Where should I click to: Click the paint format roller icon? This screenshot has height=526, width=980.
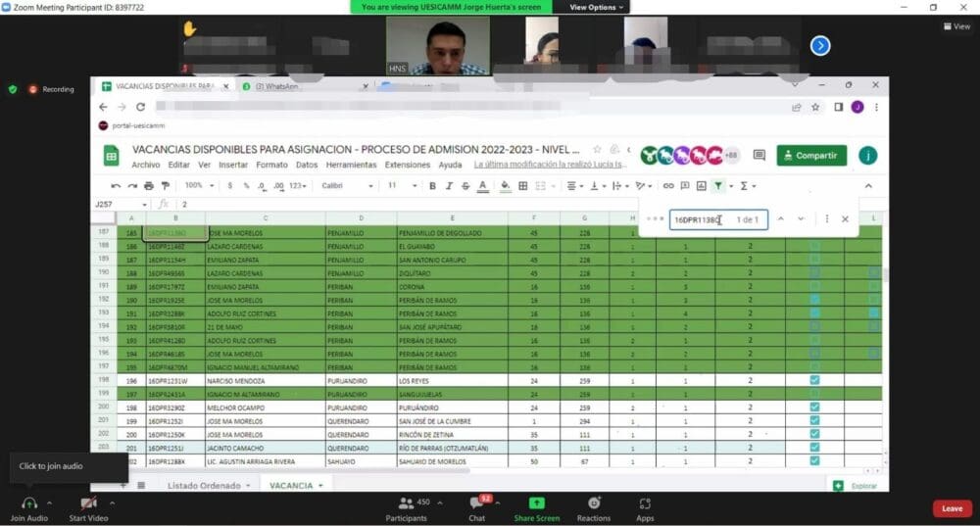(166, 185)
